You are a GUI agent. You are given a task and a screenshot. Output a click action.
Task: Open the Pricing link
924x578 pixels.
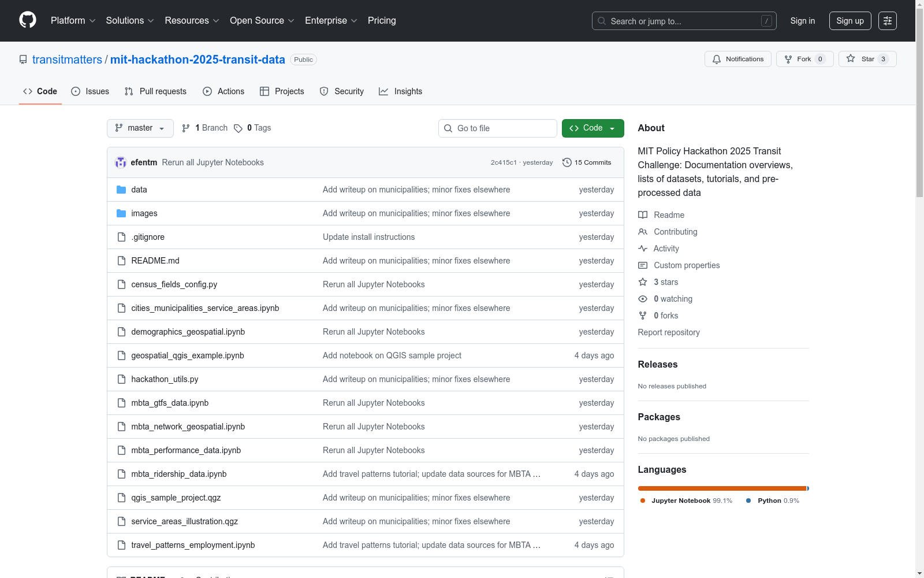(382, 21)
